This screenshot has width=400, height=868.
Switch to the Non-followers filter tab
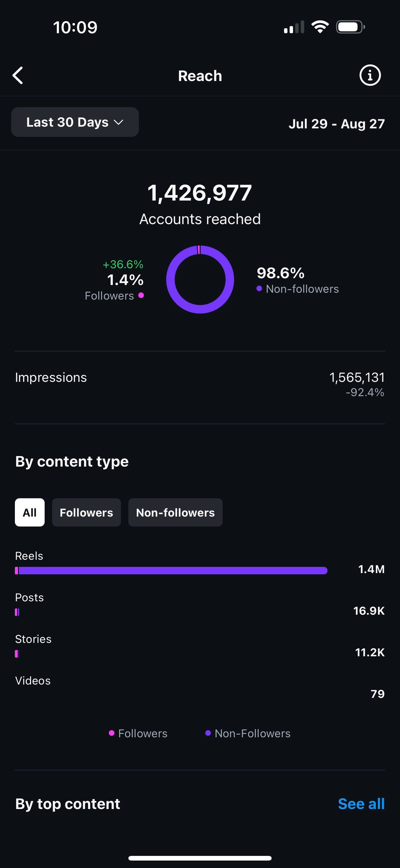tap(176, 512)
